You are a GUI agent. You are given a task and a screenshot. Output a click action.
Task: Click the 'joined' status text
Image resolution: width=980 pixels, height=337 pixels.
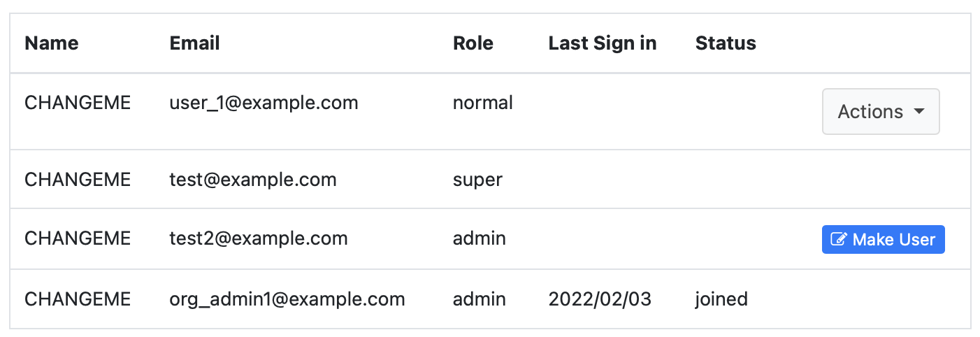click(721, 299)
